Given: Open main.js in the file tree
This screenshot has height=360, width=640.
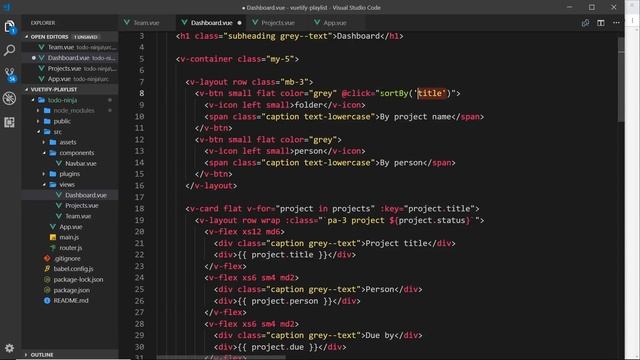Looking at the screenshot, I should coord(70,237).
